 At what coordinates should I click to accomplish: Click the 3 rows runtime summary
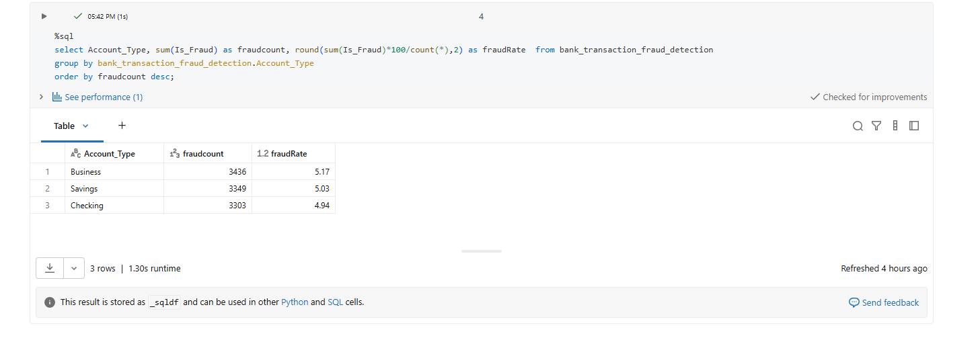tap(135, 268)
